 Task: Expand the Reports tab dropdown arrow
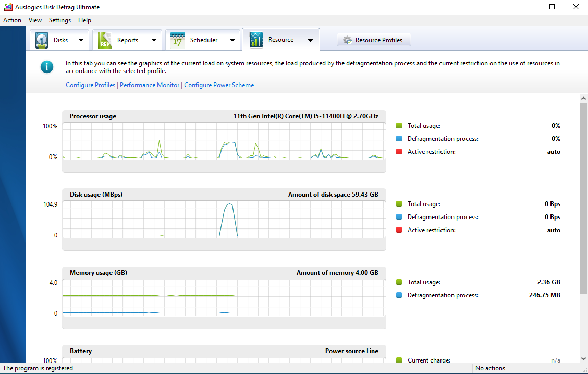click(x=154, y=40)
